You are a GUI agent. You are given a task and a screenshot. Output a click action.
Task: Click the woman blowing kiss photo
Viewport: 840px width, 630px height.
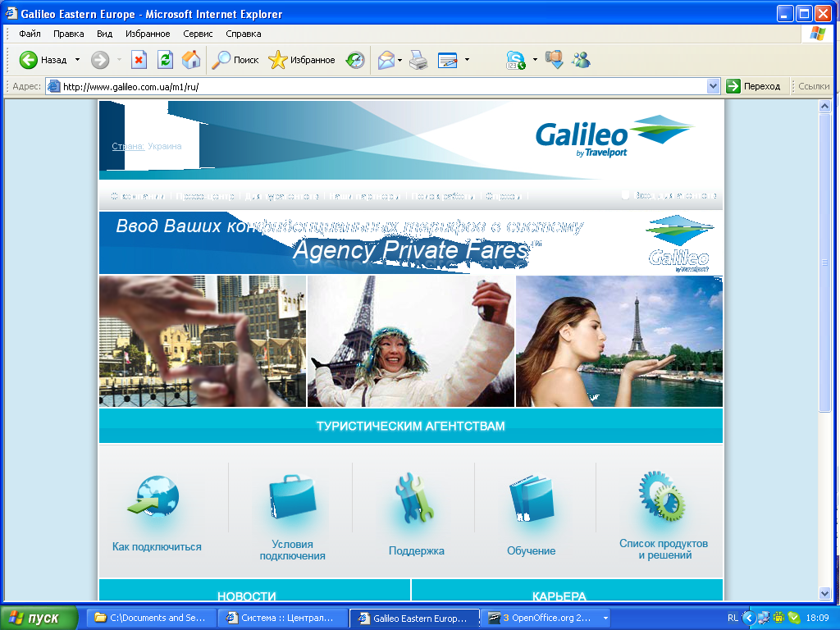[619, 341]
